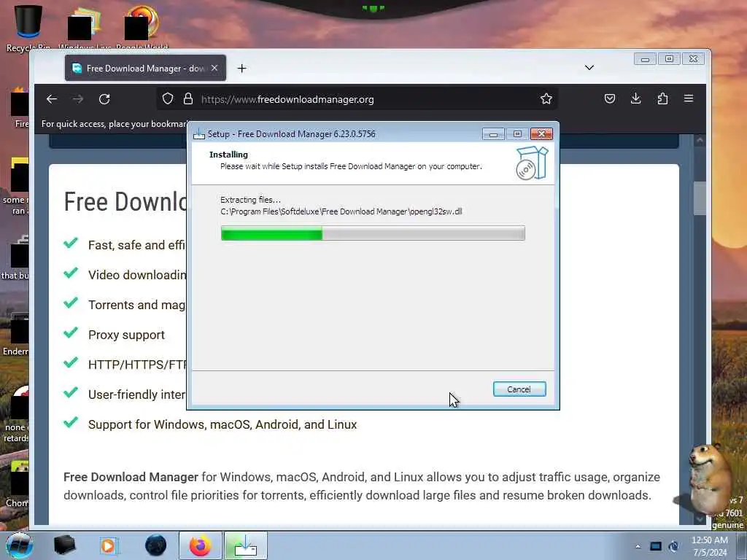747x560 pixels.
Task: Click Cancel in the Setup dialog
Action: point(519,389)
